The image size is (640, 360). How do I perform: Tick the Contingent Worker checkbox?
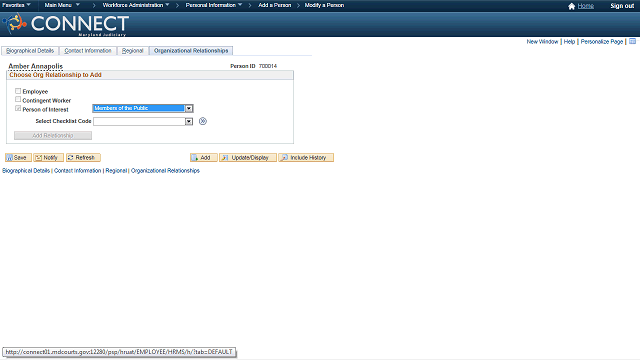18,99
